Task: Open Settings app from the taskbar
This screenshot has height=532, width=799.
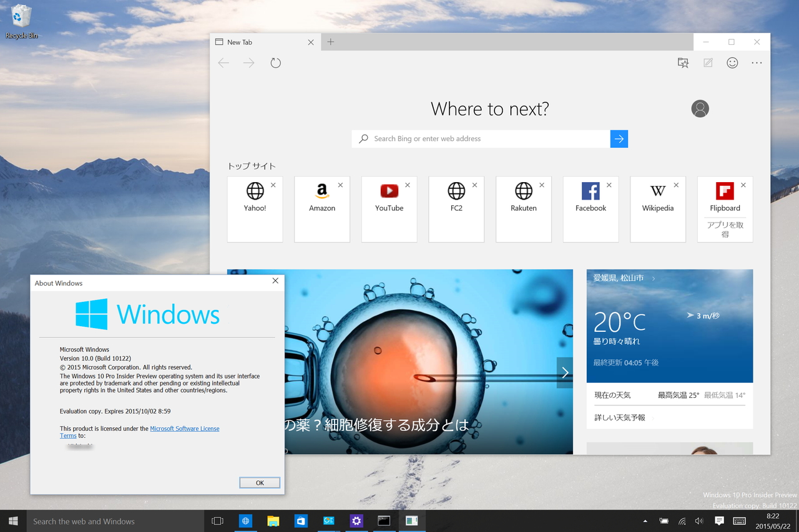Action: point(356,521)
